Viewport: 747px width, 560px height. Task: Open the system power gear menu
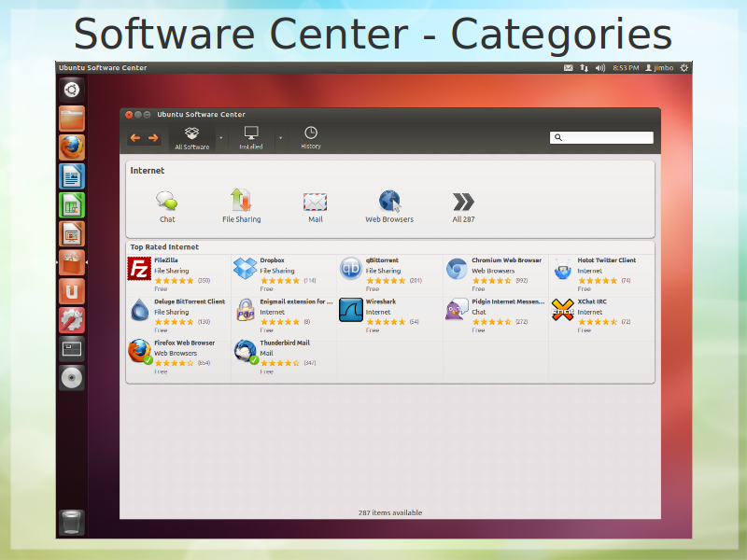[684, 67]
